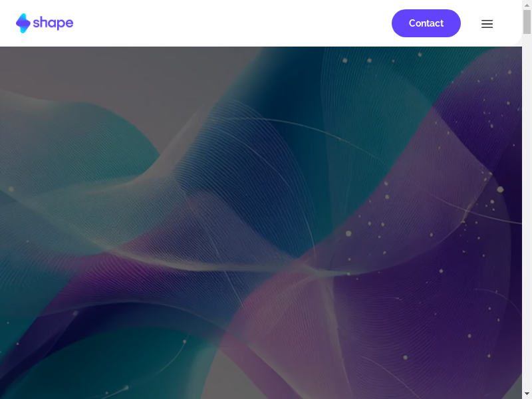The width and height of the screenshot is (532, 399).
Task: Click the scrollbar down arrow
Action: click(x=527, y=394)
